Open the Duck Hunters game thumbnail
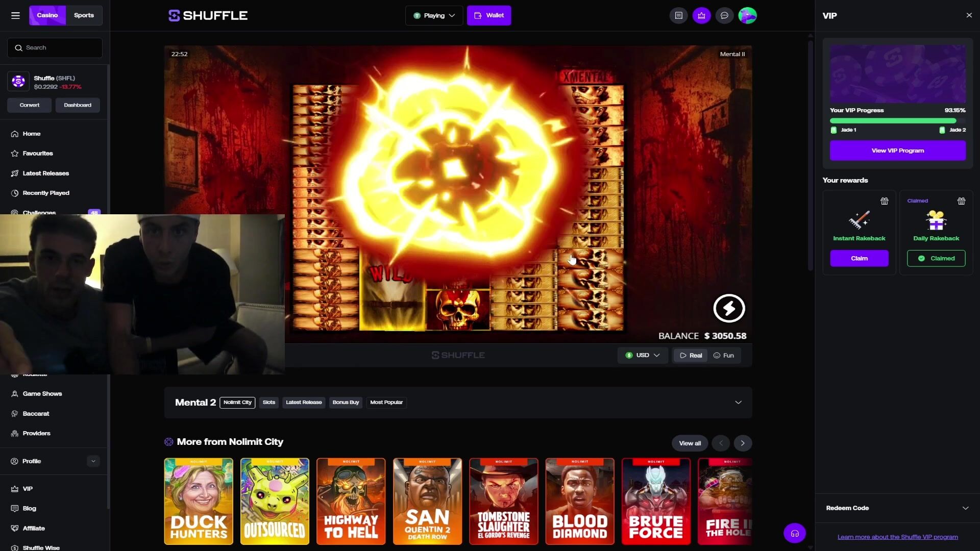980x551 pixels. (x=199, y=502)
